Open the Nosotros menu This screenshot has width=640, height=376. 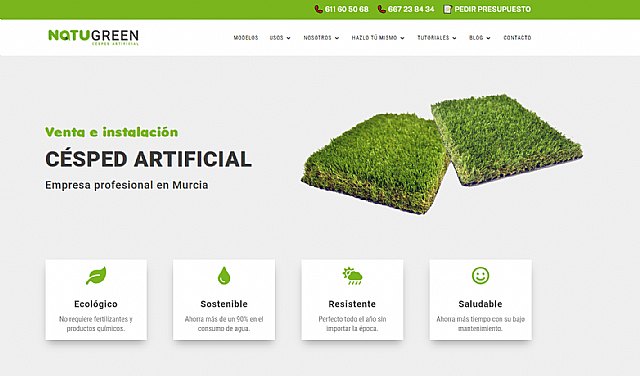tap(318, 38)
